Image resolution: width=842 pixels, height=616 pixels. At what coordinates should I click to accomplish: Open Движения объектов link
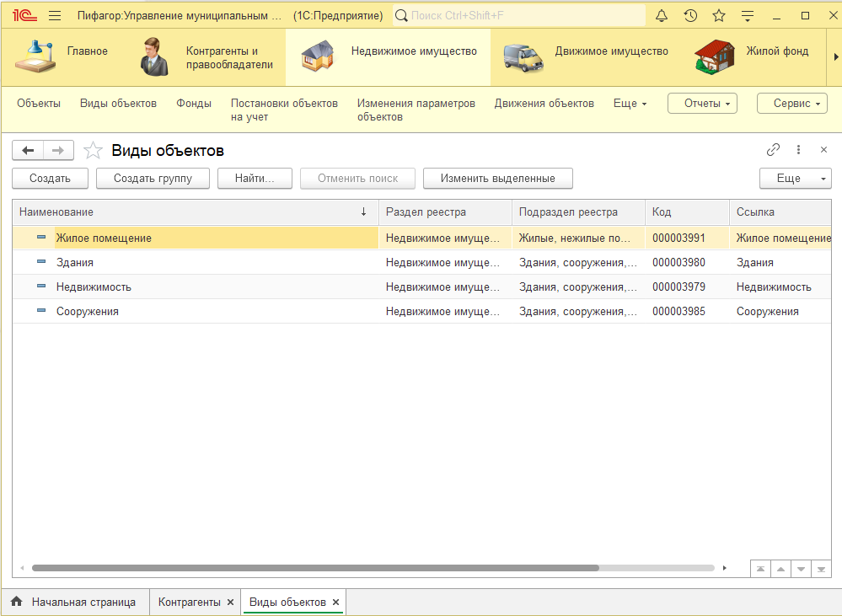pos(544,103)
